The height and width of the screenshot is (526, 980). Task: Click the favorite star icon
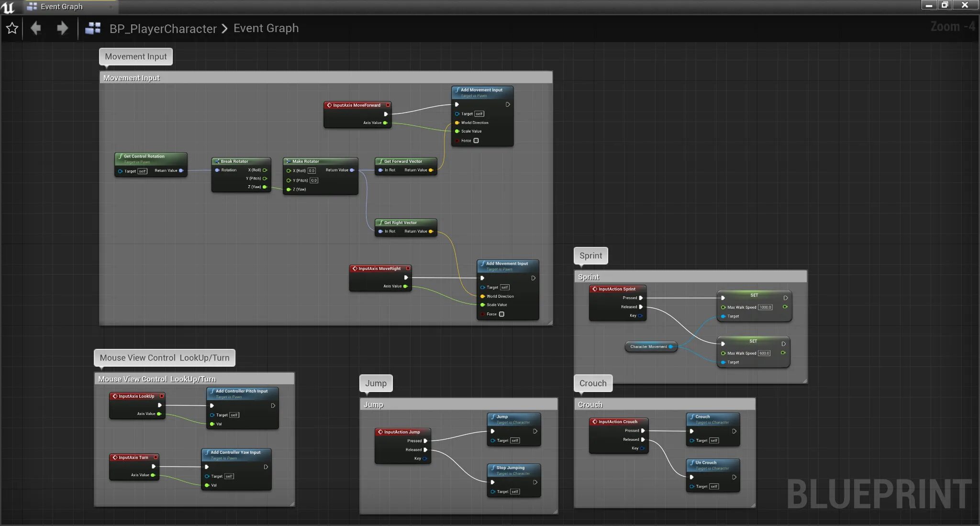coord(12,28)
